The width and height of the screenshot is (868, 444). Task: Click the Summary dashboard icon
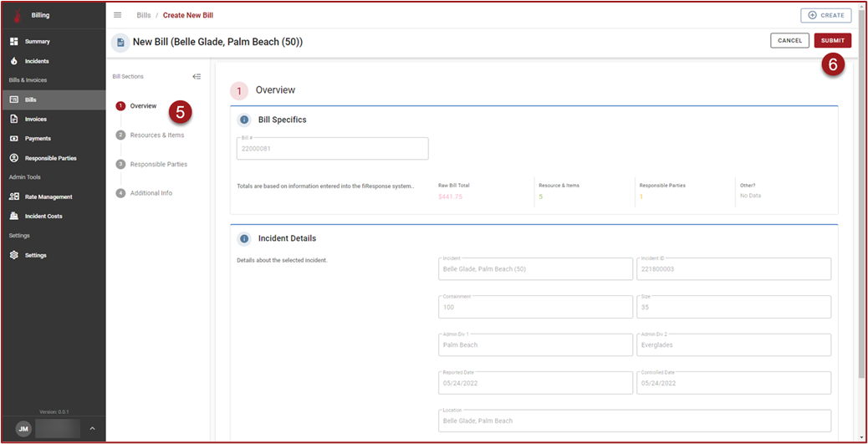coord(14,41)
